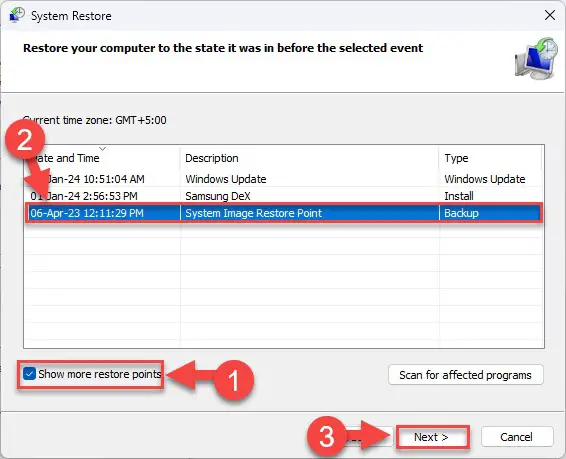The image size is (566, 459).
Task: Click empty area in restore points list
Action: tap(283, 285)
